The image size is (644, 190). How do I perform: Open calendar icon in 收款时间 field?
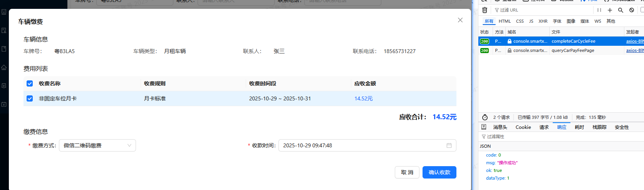pos(449,145)
